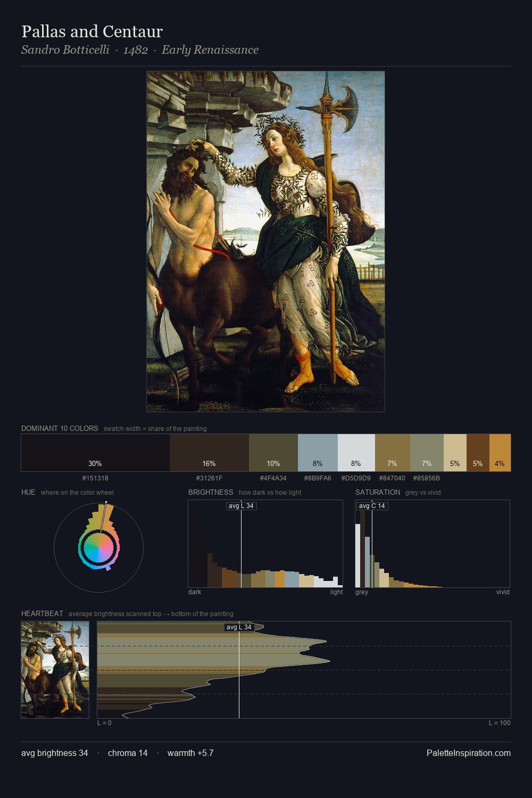
Task: Click the title "Pallas and Centaur"
Action: pos(92,31)
